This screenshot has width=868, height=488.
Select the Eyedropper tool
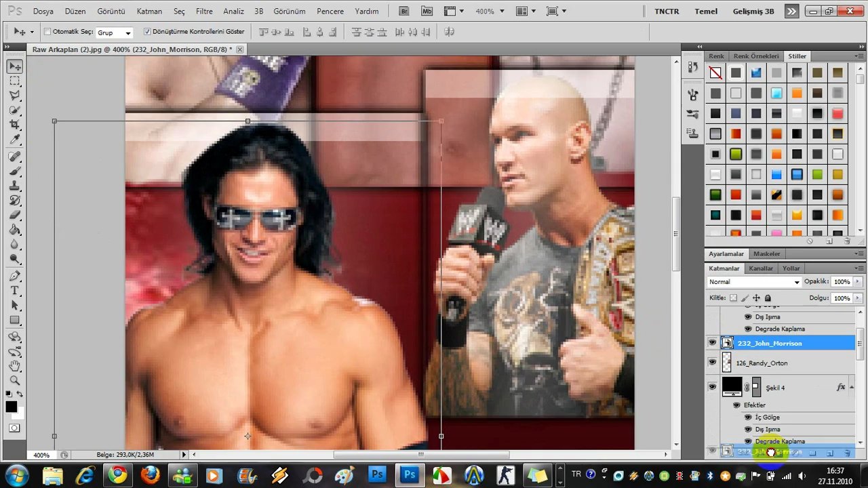coord(15,140)
